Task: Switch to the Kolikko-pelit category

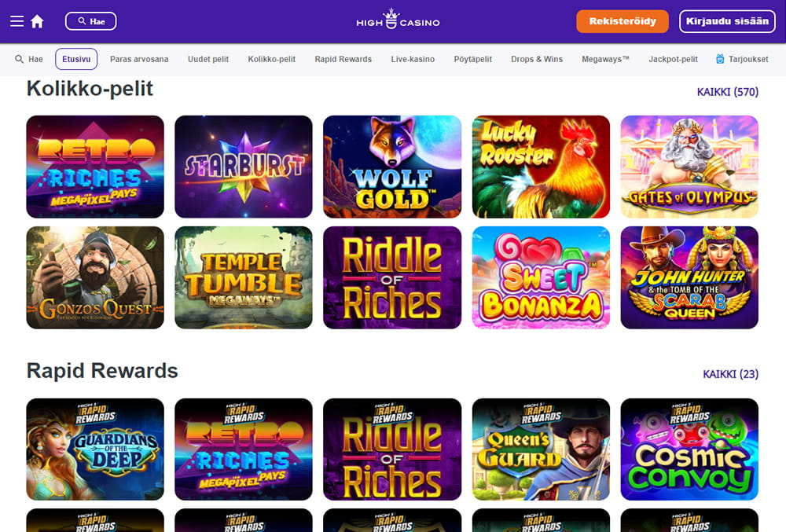Action: pos(271,58)
